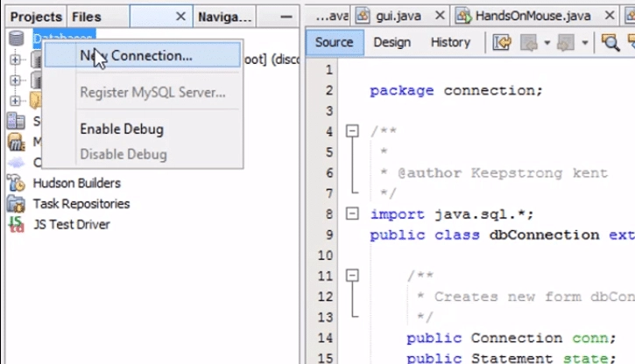Select New Connection... from context menu
The width and height of the screenshot is (635, 364).
point(136,55)
